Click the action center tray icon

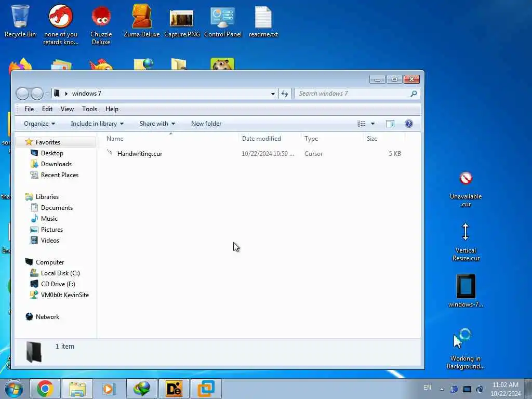[454, 389]
